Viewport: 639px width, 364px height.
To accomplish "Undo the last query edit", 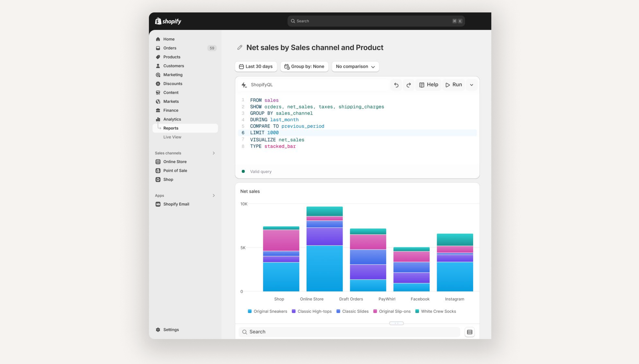I will (x=396, y=85).
